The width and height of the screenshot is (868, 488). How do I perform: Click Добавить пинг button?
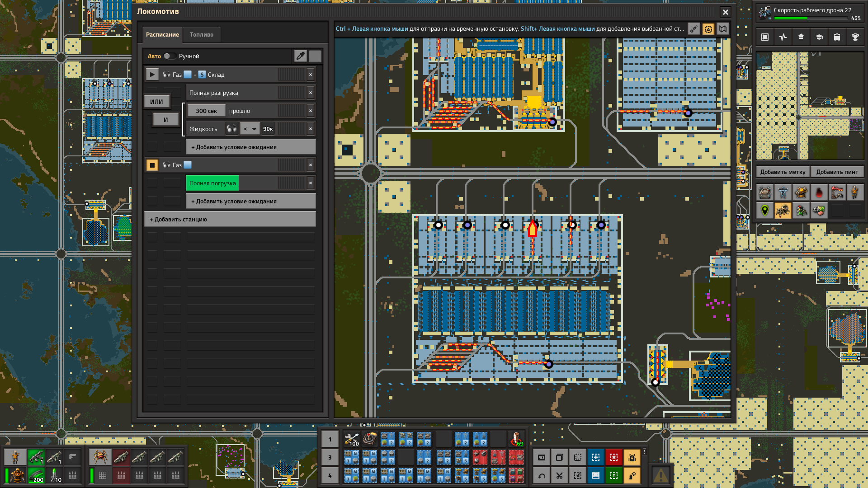tap(837, 172)
